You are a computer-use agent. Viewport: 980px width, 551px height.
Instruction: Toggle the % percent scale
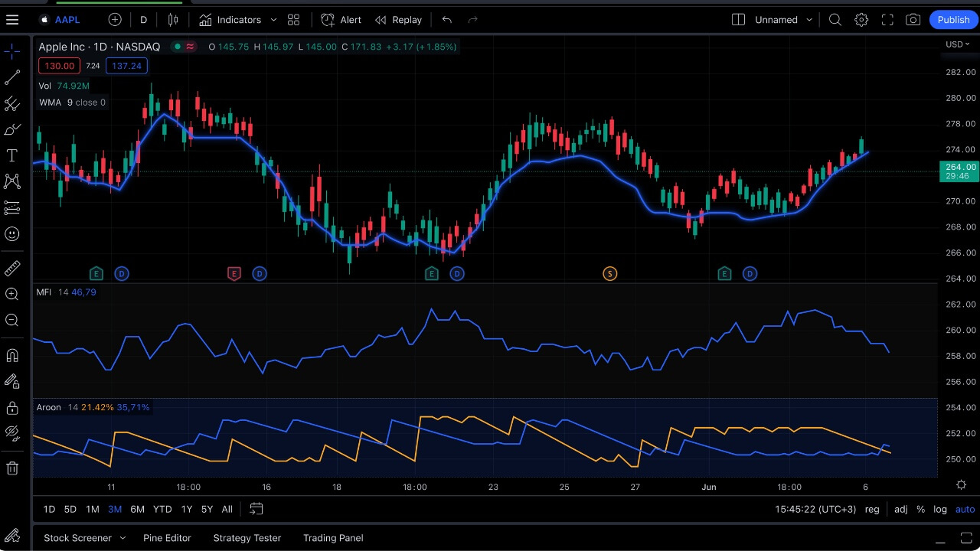point(920,509)
